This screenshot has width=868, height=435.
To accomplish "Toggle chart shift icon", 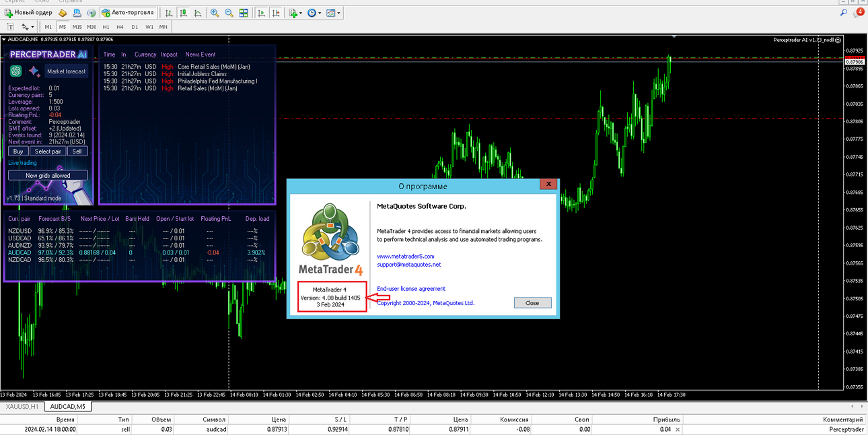I will 276,13.
